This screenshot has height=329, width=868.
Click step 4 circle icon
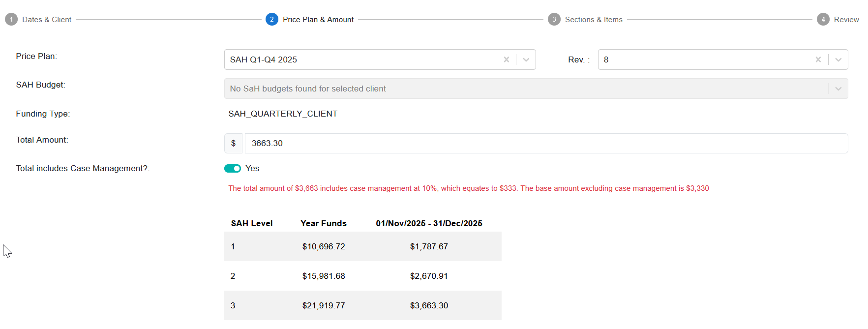click(823, 19)
